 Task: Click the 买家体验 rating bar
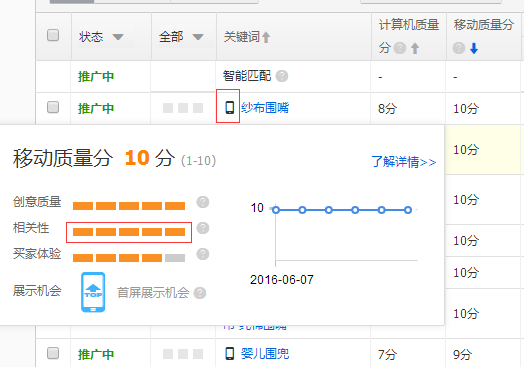tap(129, 258)
